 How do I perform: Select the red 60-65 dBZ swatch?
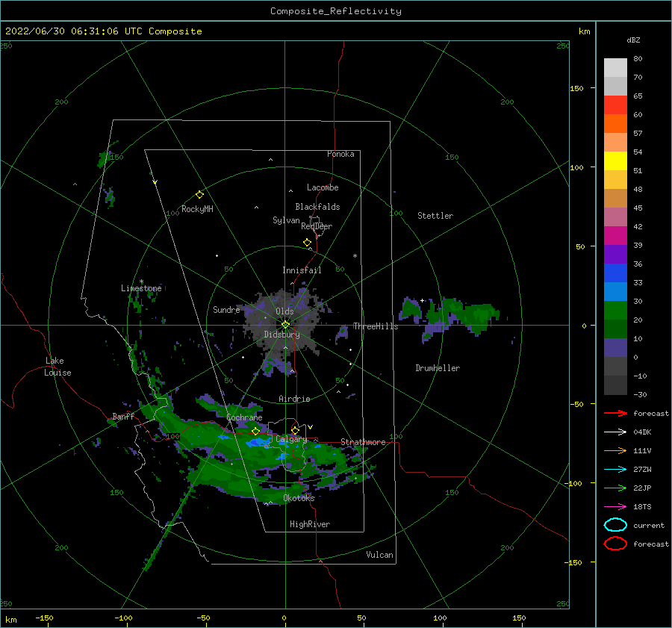click(615, 105)
